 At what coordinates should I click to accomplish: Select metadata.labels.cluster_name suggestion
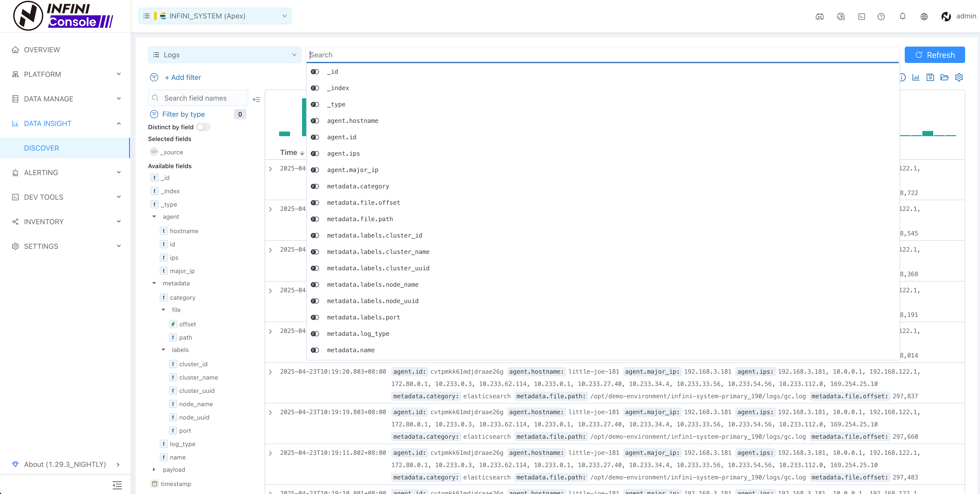(378, 252)
